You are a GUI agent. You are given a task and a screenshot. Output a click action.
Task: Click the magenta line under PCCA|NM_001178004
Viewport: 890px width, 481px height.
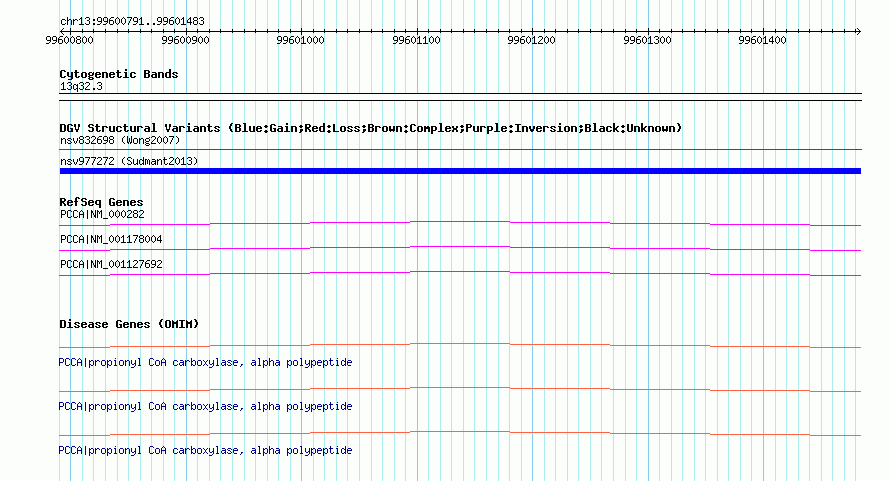460,248
